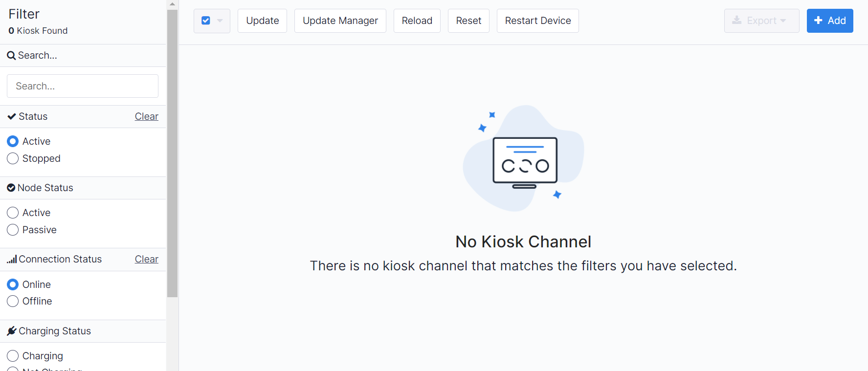Image resolution: width=868 pixels, height=371 pixels.
Task: Click the Charging Status plug icon
Action: click(x=12, y=331)
